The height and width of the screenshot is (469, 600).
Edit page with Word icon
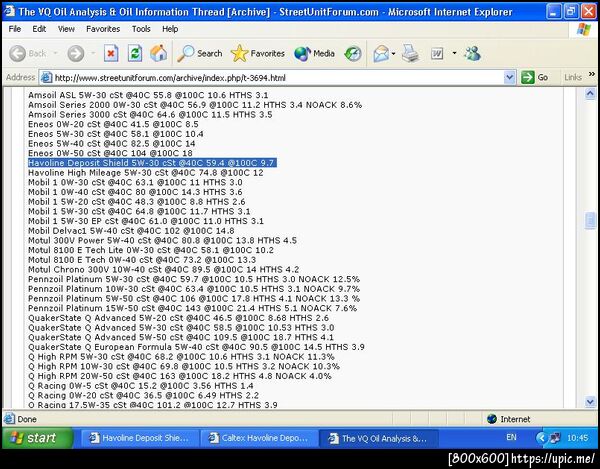click(x=437, y=54)
